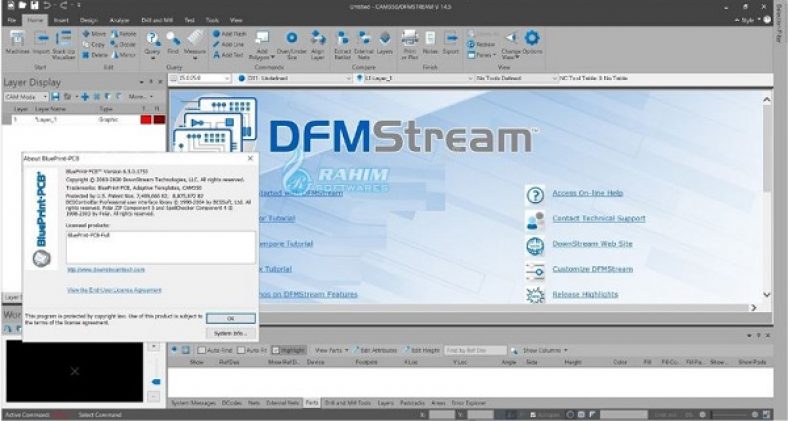Click the dark red swatch of Layer_1

tap(159, 120)
